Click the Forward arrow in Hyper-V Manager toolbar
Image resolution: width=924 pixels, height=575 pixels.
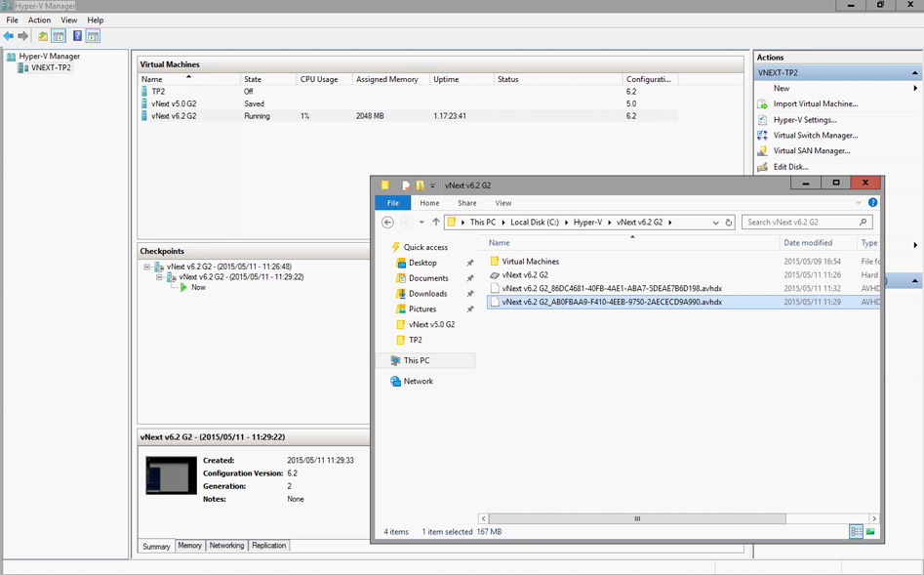(x=23, y=36)
